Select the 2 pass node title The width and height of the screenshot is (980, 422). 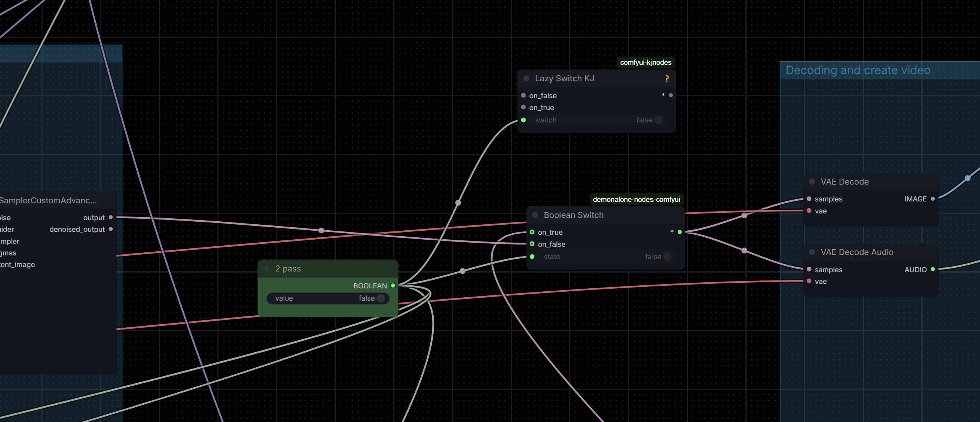pos(288,268)
